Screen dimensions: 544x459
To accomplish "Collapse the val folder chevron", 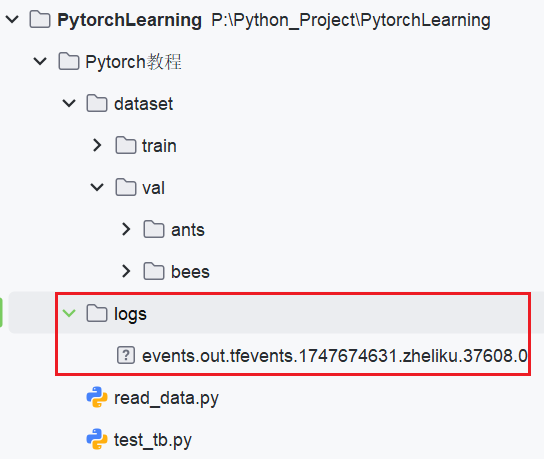I will [97, 187].
